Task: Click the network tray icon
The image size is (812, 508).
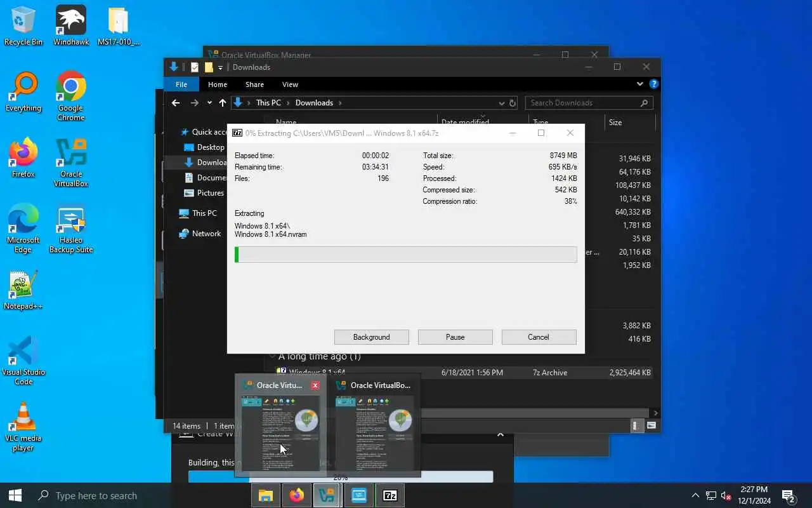Action: coord(711,496)
